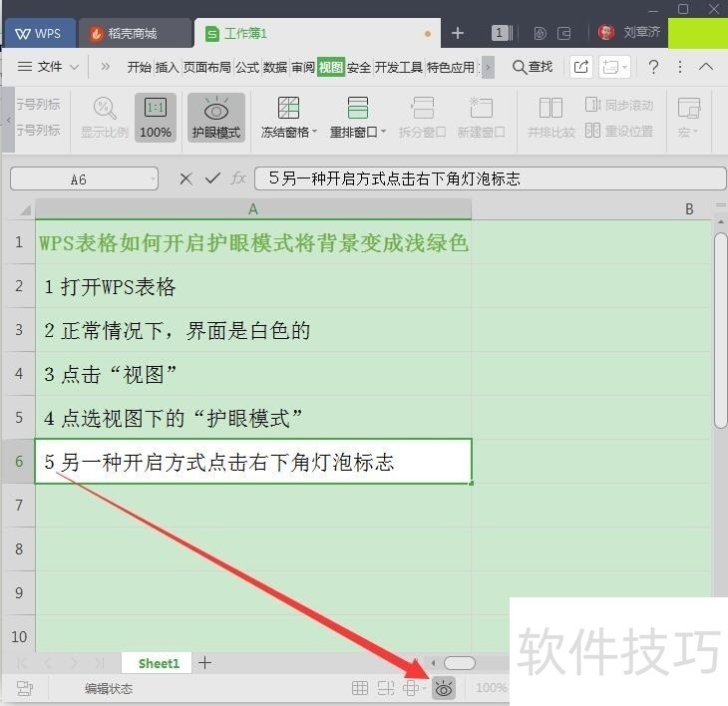Select column A header

click(x=253, y=209)
